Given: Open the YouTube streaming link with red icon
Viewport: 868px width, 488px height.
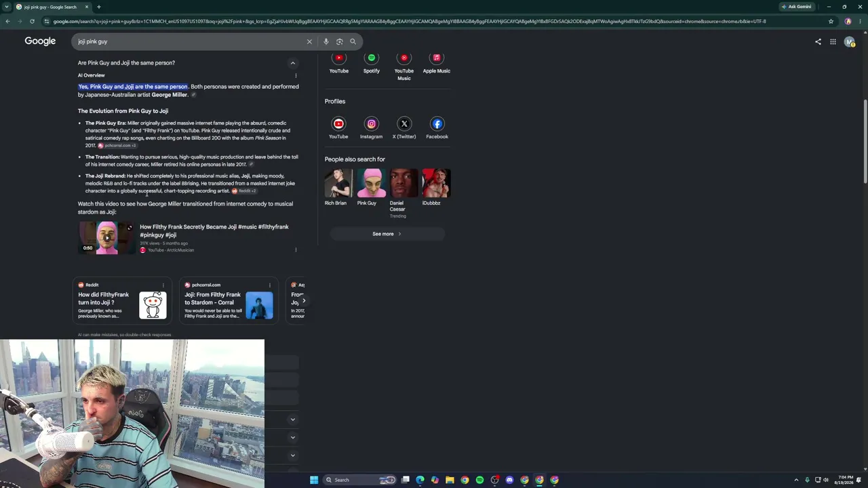Looking at the screenshot, I should (x=338, y=63).
